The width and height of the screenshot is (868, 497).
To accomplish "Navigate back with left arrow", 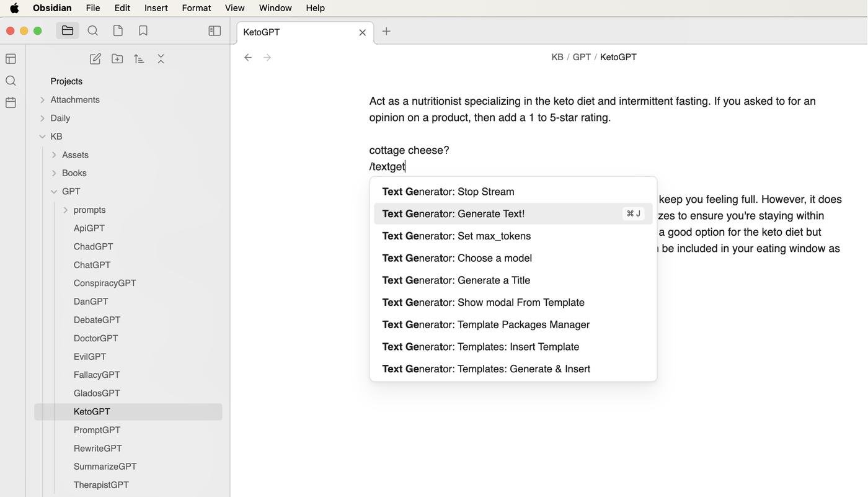I will pyautogui.click(x=248, y=57).
